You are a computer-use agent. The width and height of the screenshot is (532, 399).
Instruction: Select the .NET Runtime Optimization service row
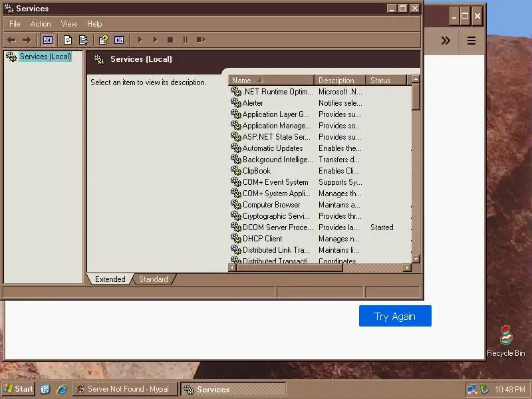click(x=320, y=92)
